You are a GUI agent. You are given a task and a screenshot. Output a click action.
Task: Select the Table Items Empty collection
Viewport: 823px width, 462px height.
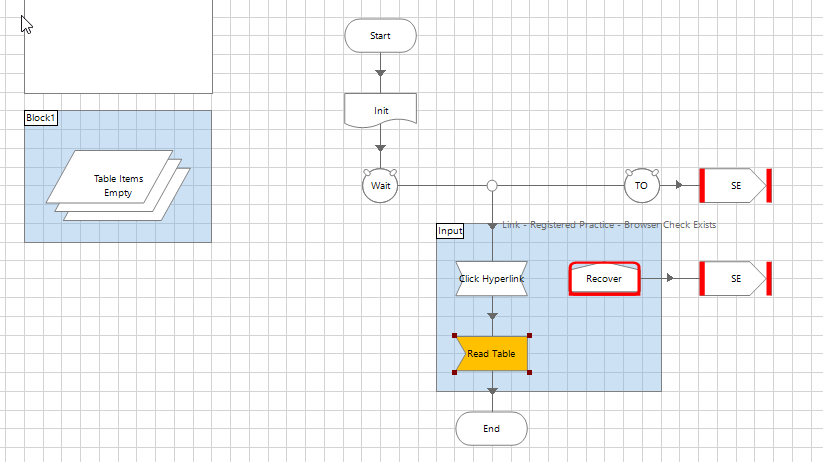coord(118,185)
